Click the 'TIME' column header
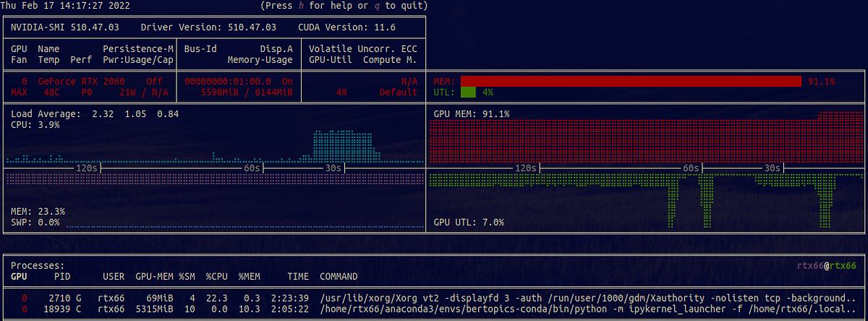This screenshot has width=868, height=321. click(x=297, y=277)
